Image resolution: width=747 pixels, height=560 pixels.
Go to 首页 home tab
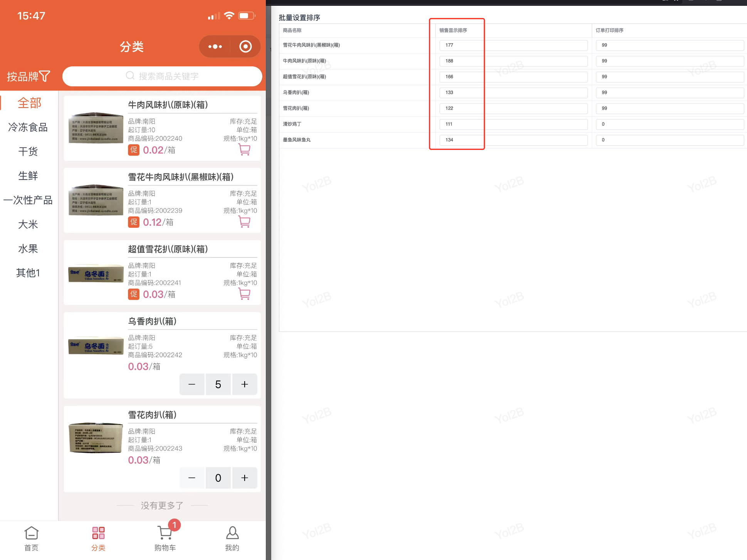point(31,538)
